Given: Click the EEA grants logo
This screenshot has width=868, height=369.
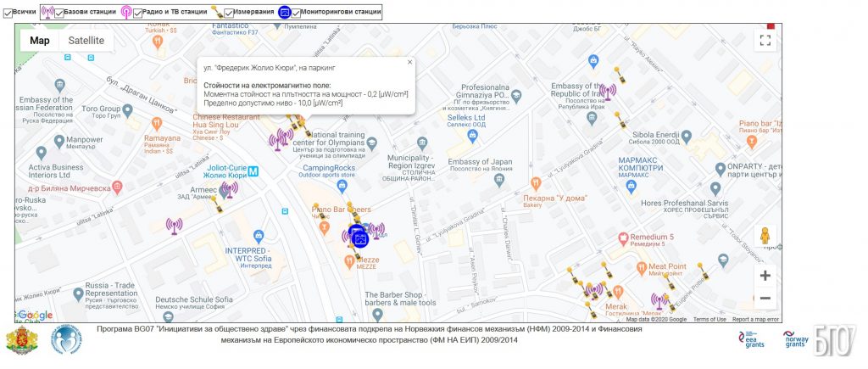Looking at the screenshot, I should click(751, 339).
